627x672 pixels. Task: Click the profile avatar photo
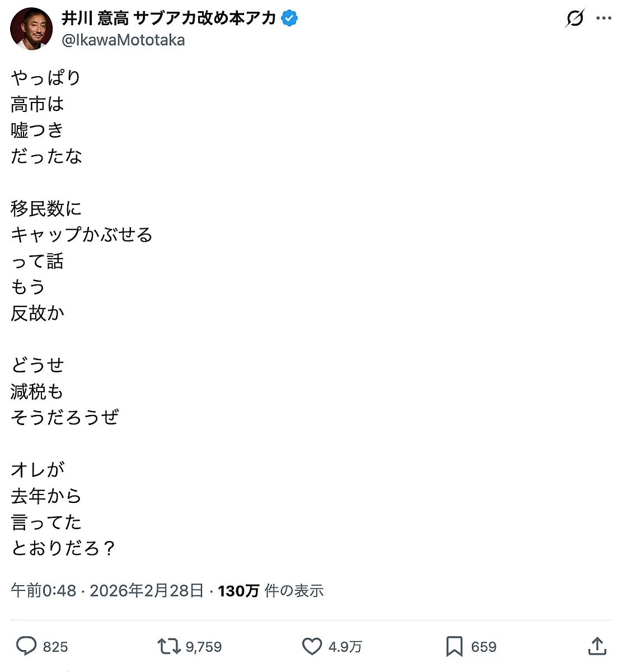(31, 29)
